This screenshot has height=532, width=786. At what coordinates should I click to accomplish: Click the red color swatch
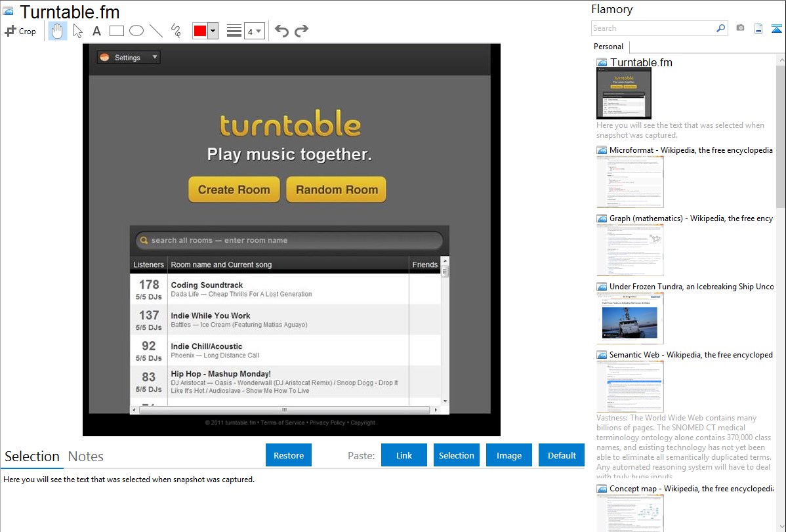click(x=200, y=31)
